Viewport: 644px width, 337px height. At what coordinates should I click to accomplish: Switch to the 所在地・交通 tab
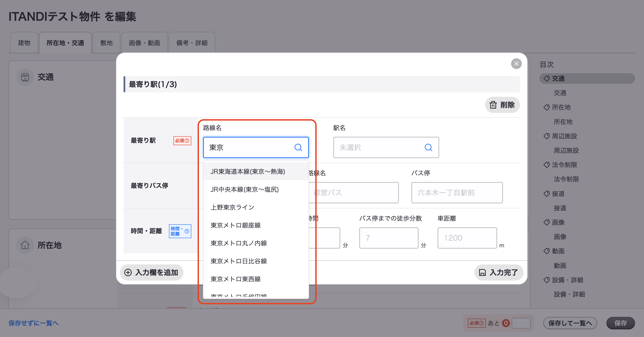tap(65, 43)
